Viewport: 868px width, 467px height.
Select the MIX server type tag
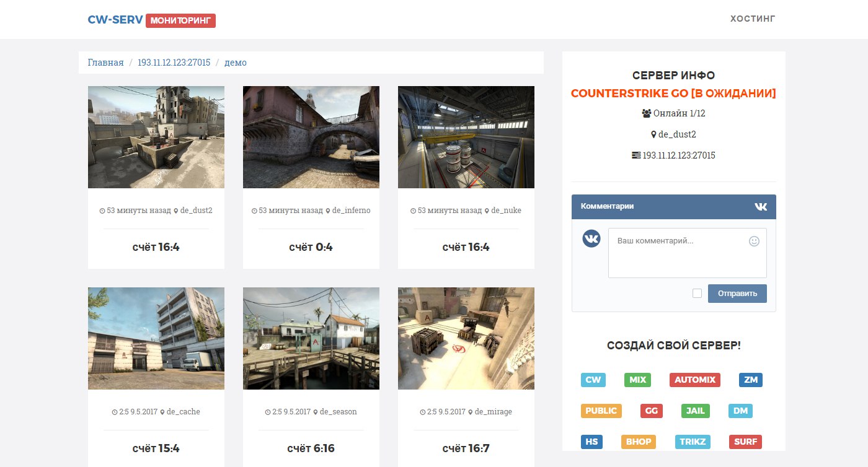tap(637, 380)
